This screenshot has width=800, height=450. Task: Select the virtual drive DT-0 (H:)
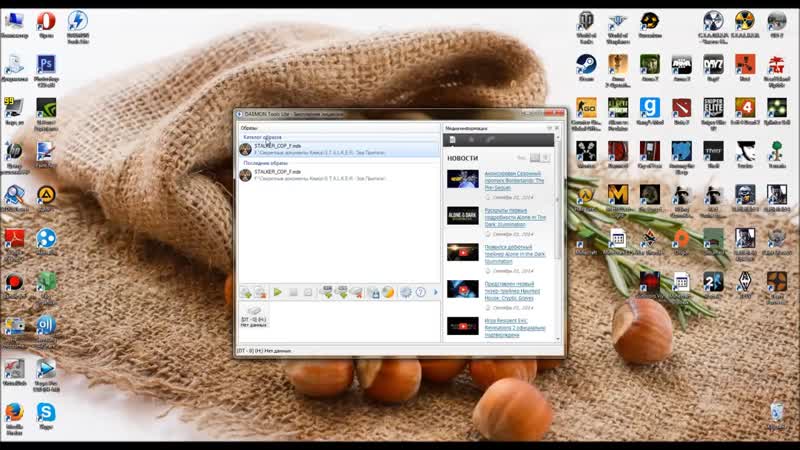pyautogui.click(x=254, y=316)
